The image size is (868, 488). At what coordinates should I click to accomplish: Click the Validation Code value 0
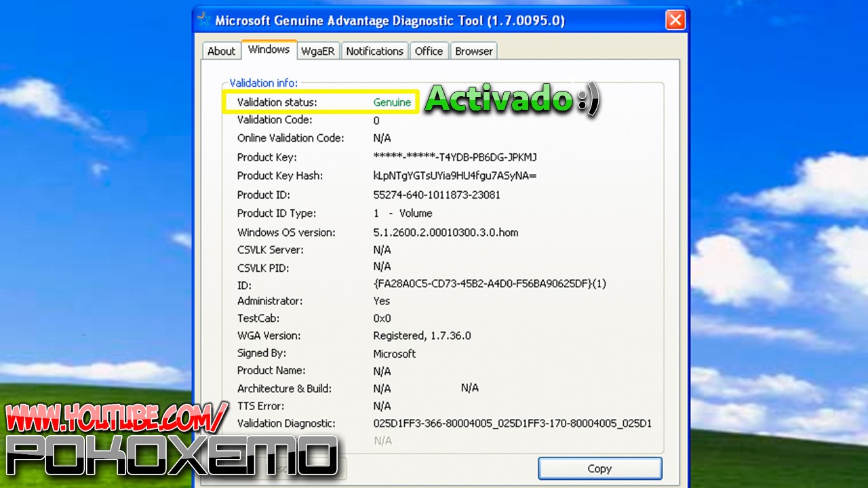376,121
